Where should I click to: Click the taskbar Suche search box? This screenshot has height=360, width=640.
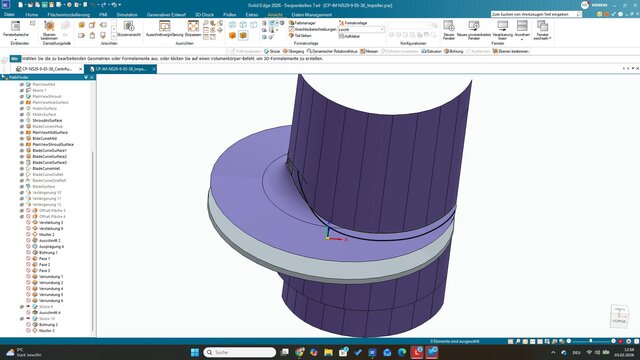[x=240, y=352]
